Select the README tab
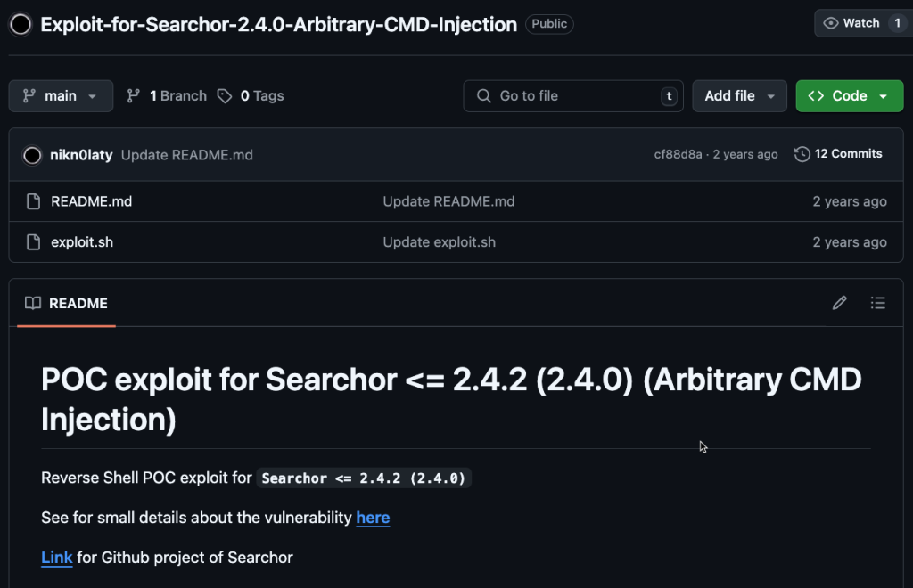This screenshot has width=913, height=588. point(67,304)
